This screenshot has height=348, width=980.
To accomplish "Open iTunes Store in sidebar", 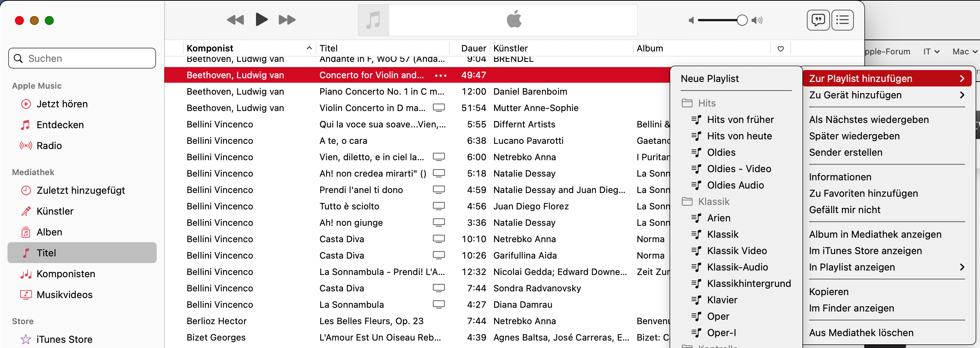I will (64, 339).
